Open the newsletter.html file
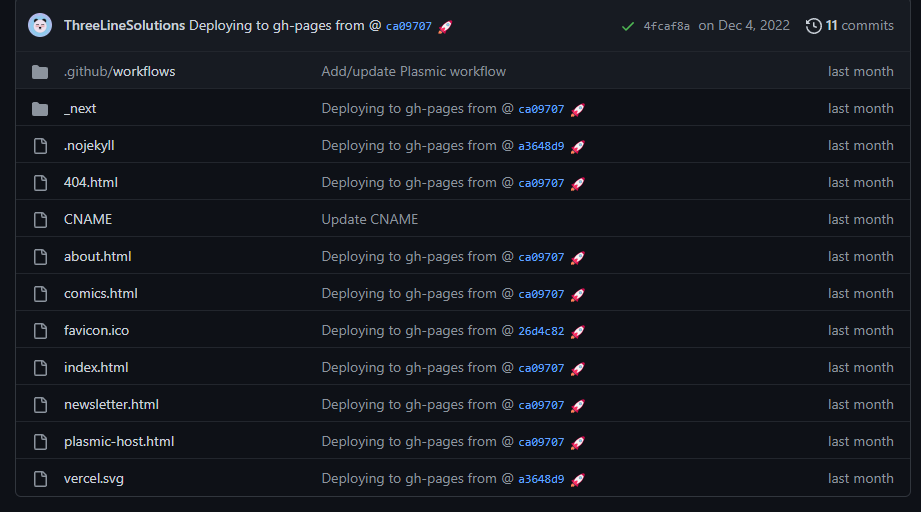Viewport: 921px width, 512px height. click(111, 405)
